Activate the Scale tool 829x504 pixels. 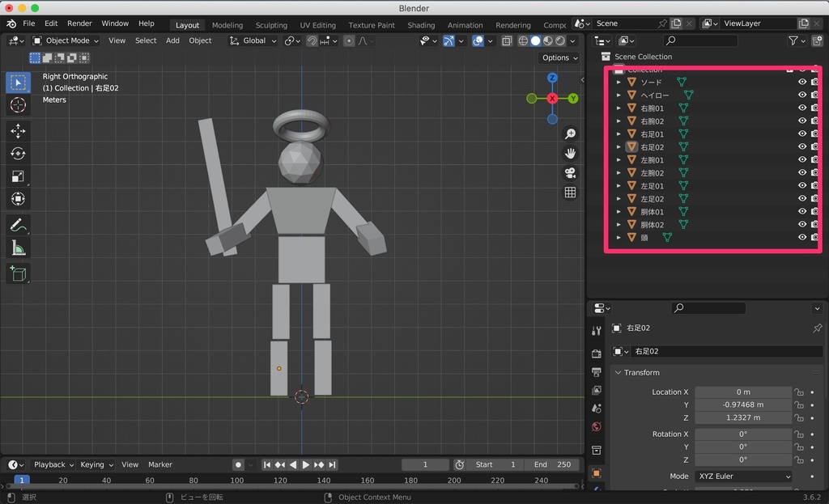pyautogui.click(x=18, y=176)
